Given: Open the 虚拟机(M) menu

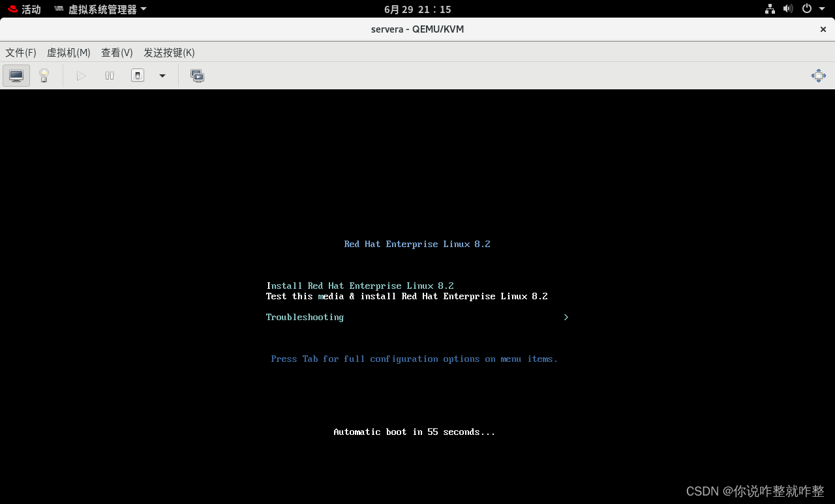Looking at the screenshot, I should pos(68,53).
